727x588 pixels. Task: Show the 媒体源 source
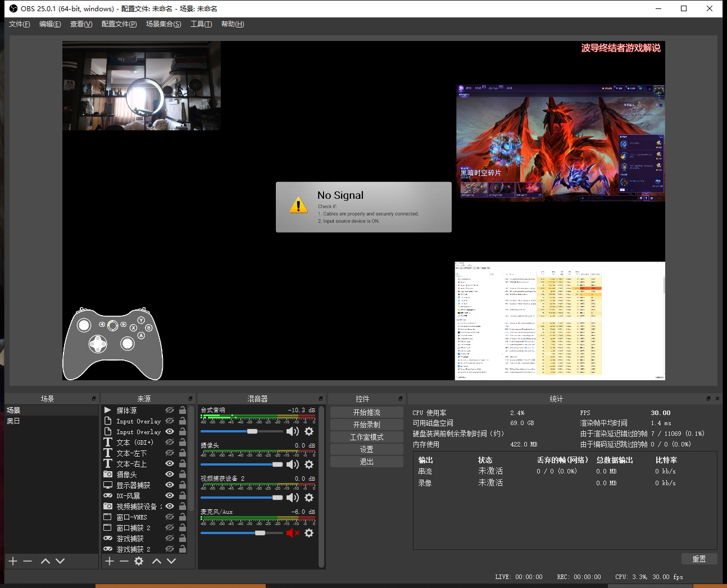click(x=170, y=411)
